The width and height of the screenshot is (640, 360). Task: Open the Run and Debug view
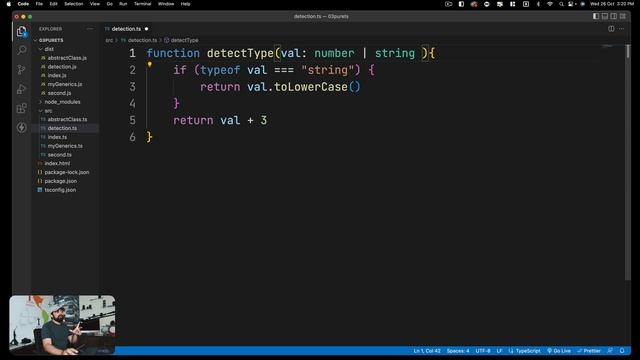(22, 89)
